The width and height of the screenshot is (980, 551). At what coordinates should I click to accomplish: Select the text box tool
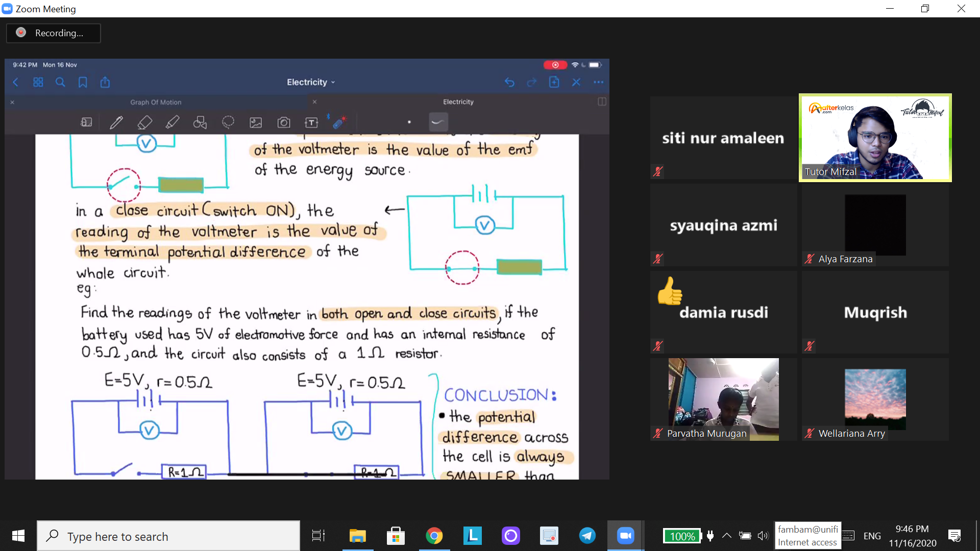point(311,122)
